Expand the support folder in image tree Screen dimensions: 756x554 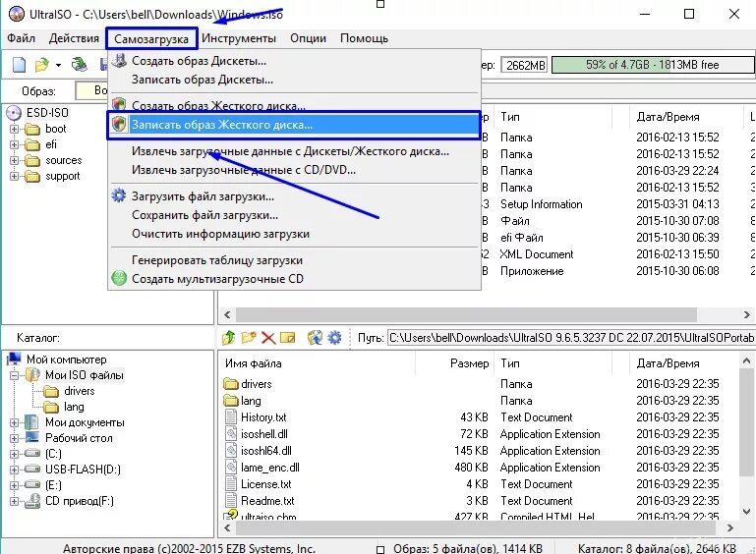point(14,176)
